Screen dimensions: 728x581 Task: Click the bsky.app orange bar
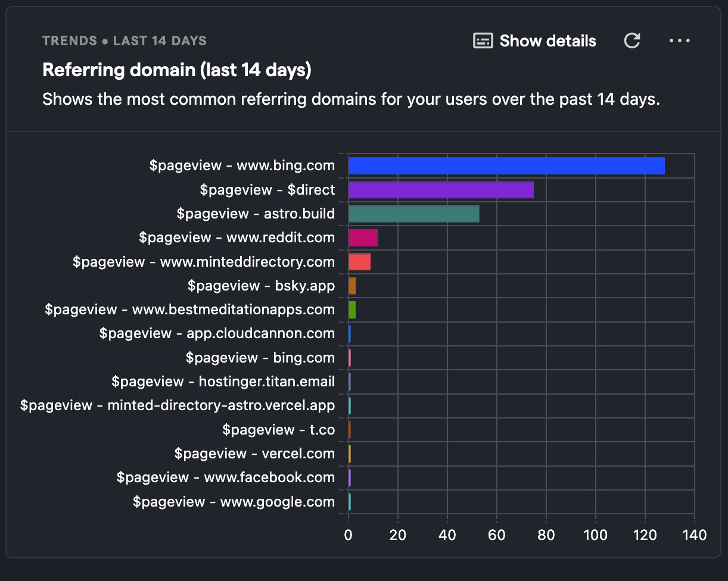tap(352, 286)
